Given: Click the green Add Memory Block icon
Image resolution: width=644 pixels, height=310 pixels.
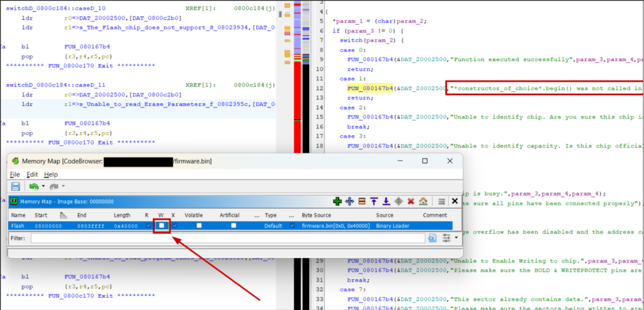Looking at the screenshot, I should (337, 201).
